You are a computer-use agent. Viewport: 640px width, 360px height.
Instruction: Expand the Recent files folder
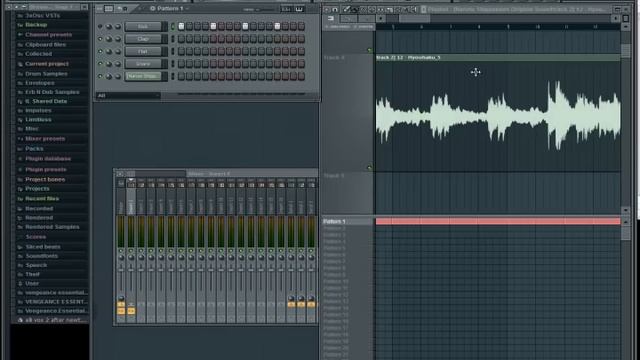(42, 199)
